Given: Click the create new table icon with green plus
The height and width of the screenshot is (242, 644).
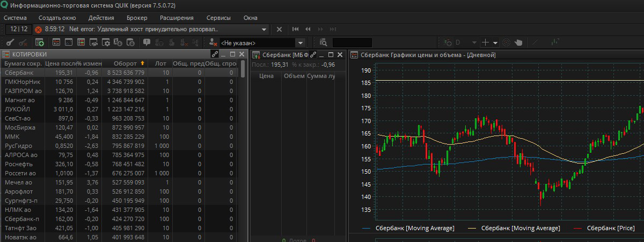Looking at the screenshot, I should pos(40,42).
